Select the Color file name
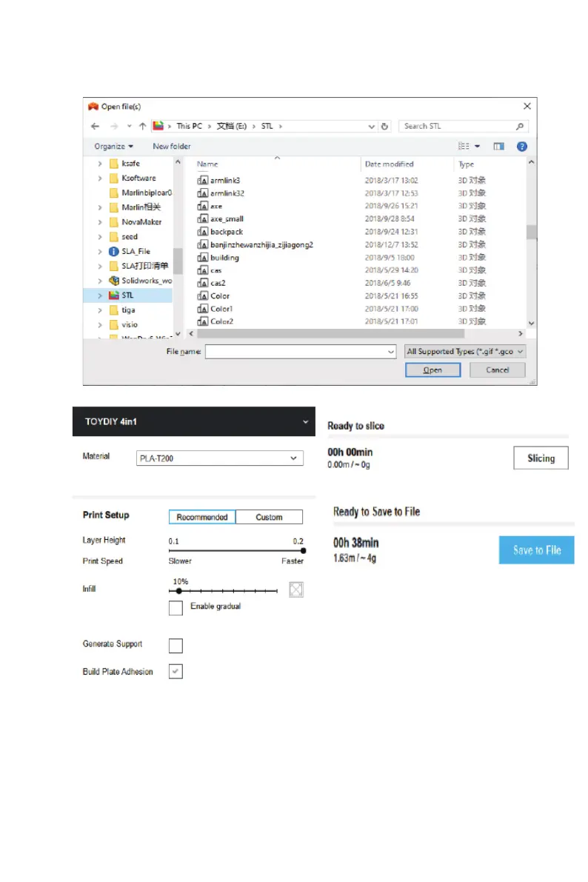The image size is (588, 882). tap(220, 296)
